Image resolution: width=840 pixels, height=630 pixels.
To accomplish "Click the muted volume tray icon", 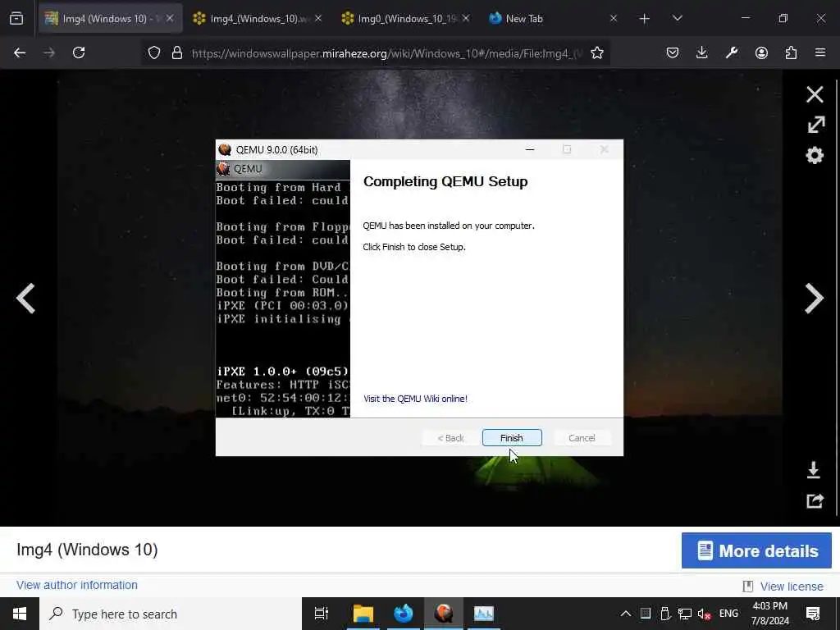I will pos(705,614).
